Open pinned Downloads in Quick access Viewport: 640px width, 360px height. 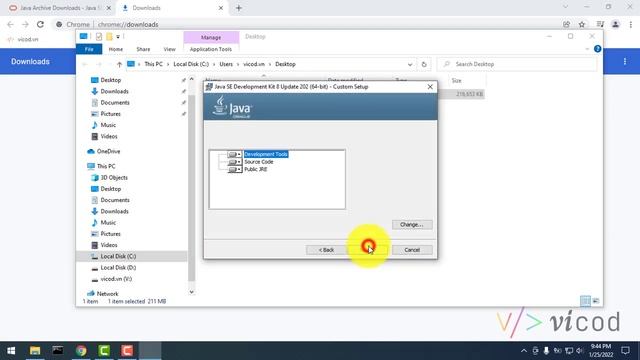(114, 91)
